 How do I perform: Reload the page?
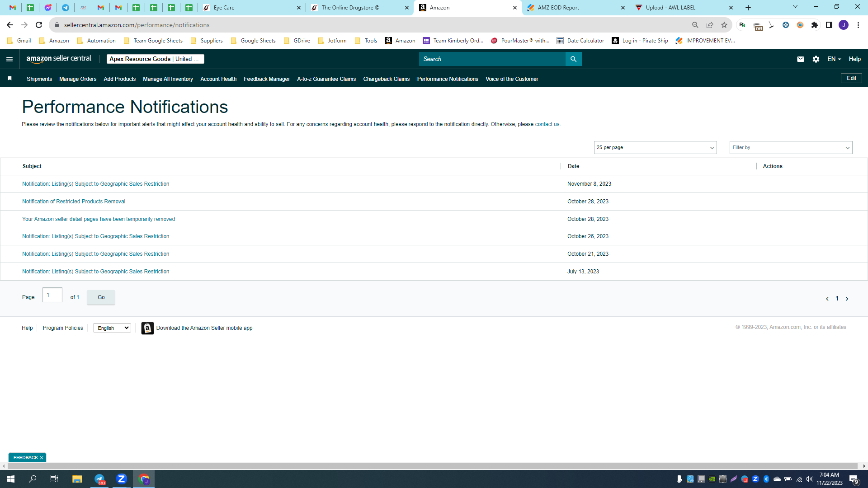tap(39, 25)
